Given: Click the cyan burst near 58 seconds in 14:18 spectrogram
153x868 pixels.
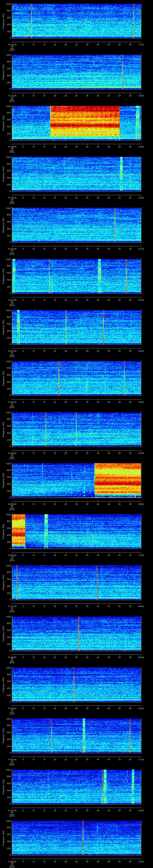Looking at the screenshot, I should (x=137, y=123).
